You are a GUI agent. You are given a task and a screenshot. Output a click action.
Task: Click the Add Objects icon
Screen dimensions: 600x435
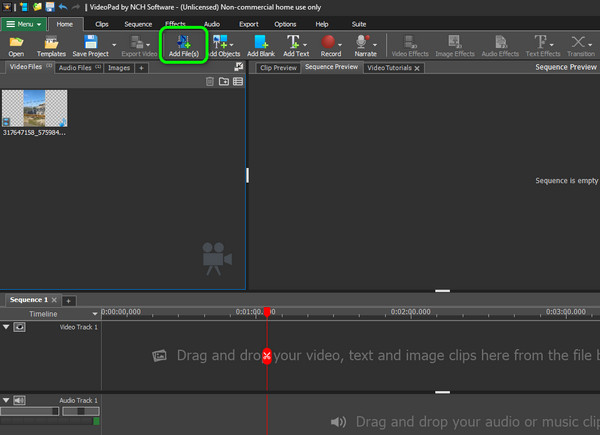[220, 42]
